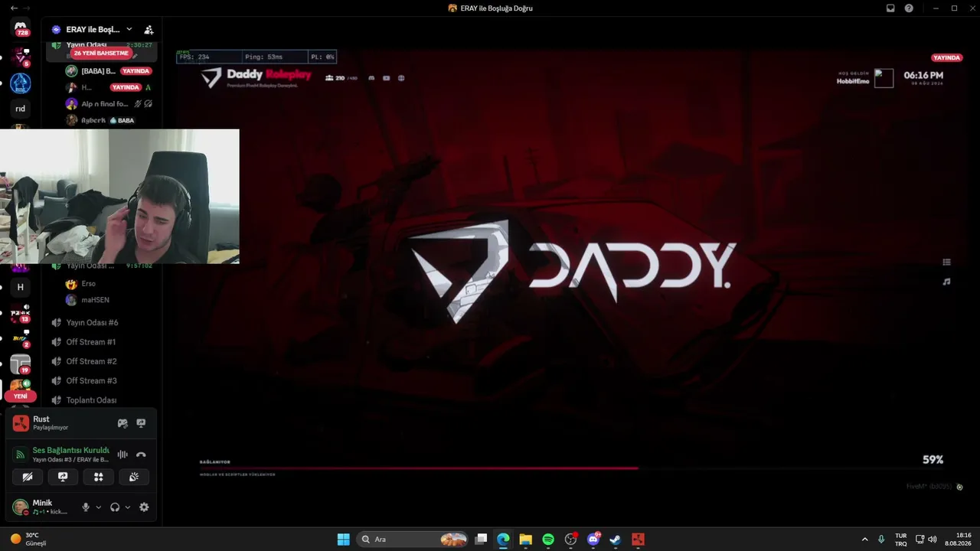The image size is (980, 551).
Task: Open the 'rıd' server in the sidebar
Action: [x=21, y=109]
